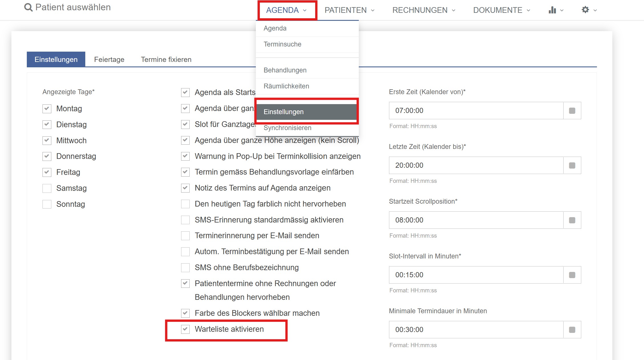This screenshot has width=644, height=360.
Task: Select Räumlichkeiten menu entry
Action: (307, 86)
